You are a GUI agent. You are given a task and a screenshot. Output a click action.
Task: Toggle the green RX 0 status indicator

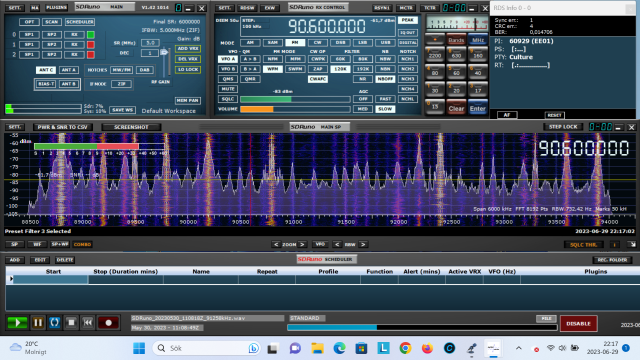[91, 35]
